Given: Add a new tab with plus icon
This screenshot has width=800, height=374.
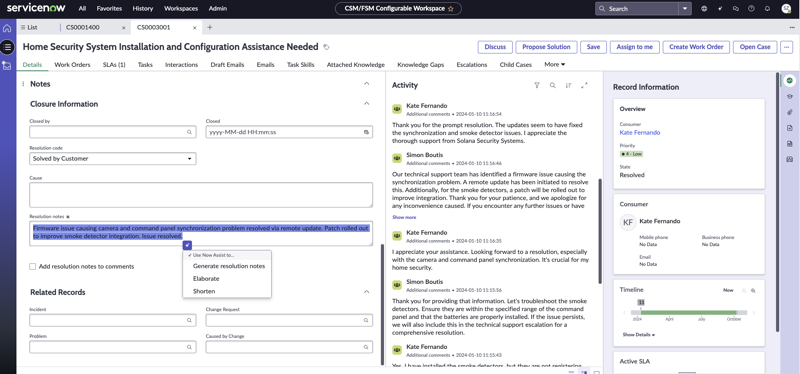Looking at the screenshot, I should 209,28.
